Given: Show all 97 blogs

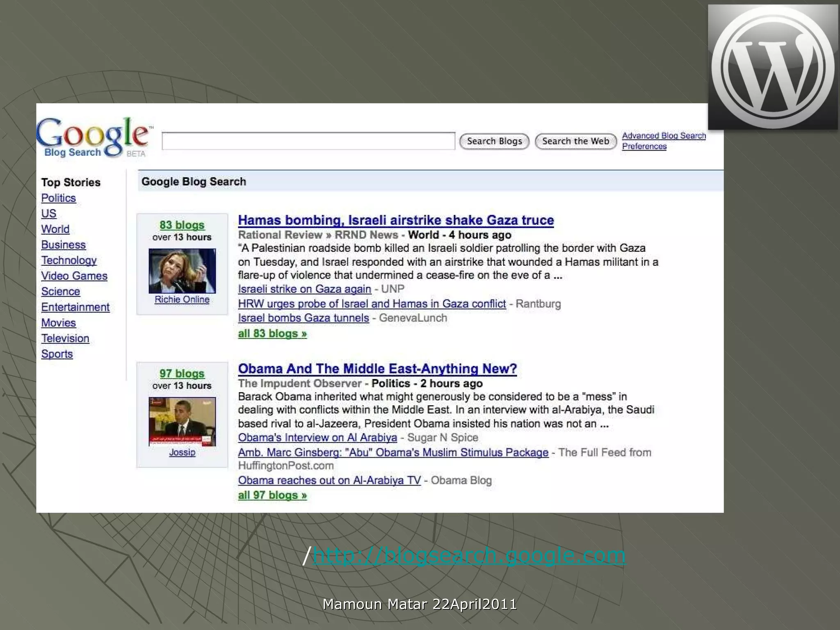Looking at the screenshot, I should (x=272, y=495).
